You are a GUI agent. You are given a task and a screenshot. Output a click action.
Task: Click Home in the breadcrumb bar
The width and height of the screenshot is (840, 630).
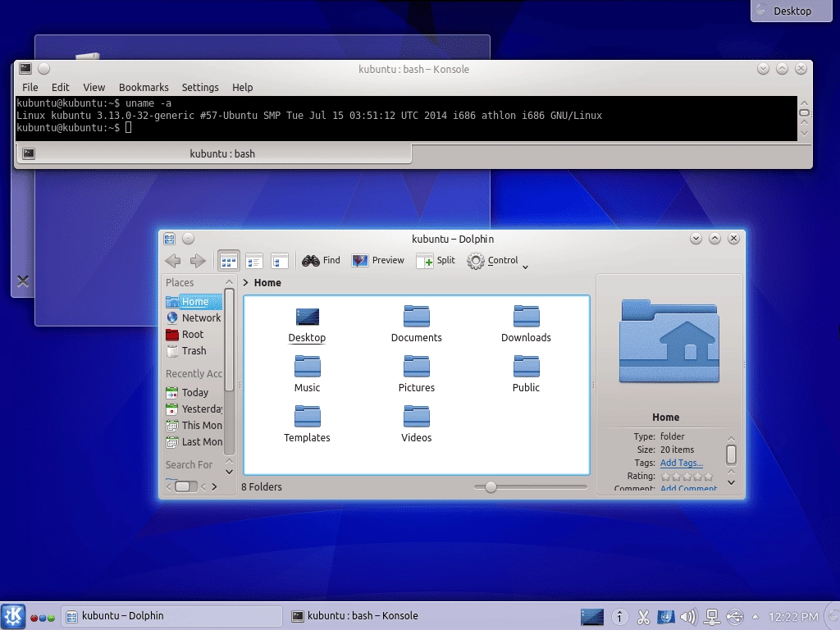[x=267, y=283]
